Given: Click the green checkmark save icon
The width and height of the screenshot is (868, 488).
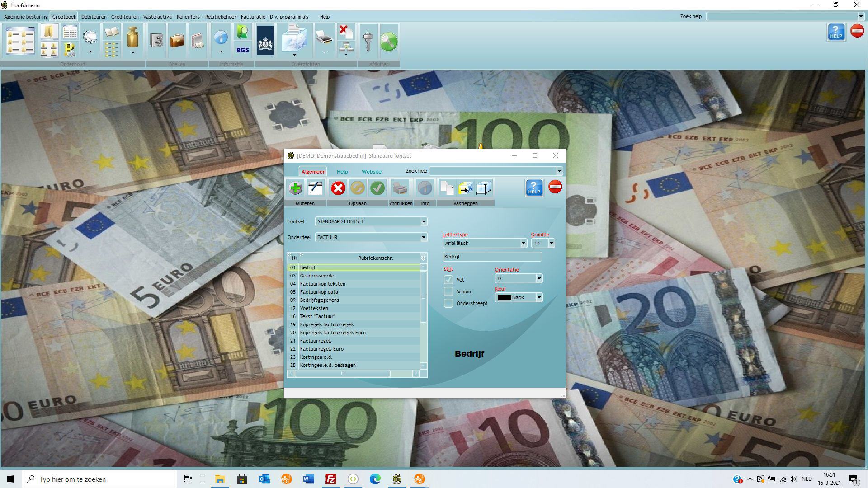Looking at the screenshot, I should pyautogui.click(x=377, y=188).
